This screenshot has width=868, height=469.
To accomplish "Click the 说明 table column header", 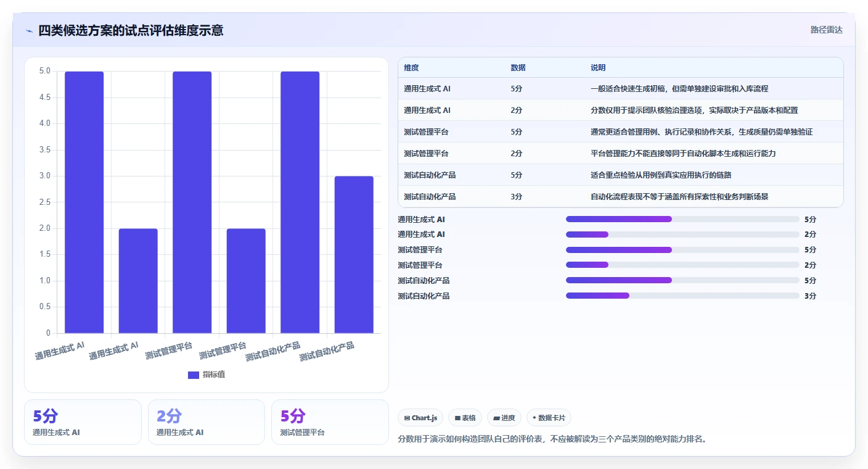I will 598,68.
